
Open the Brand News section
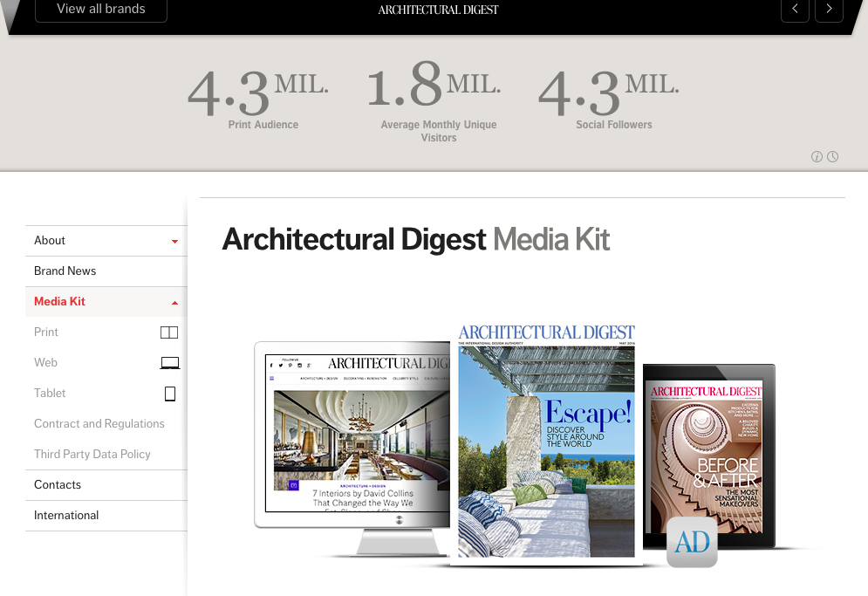pyautogui.click(x=106, y=271)
